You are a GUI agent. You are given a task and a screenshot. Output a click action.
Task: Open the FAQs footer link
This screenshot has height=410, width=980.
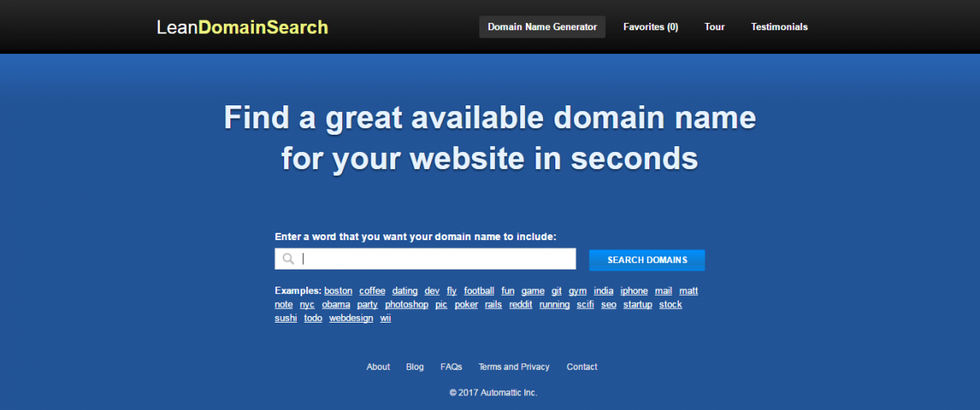coord(451,367)
